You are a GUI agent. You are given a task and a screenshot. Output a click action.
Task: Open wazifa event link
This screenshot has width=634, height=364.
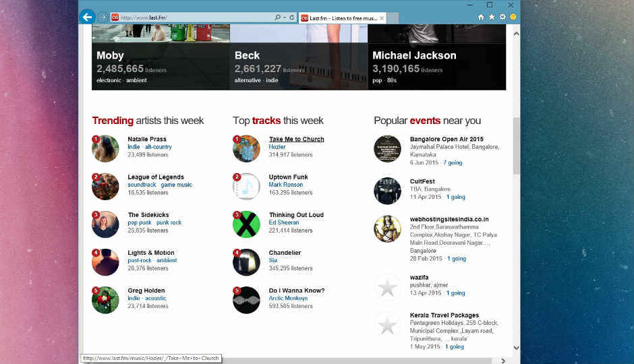point(419,278)
